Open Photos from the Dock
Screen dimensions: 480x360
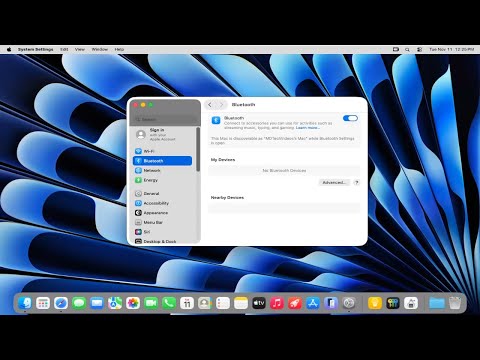click(133, 303)
